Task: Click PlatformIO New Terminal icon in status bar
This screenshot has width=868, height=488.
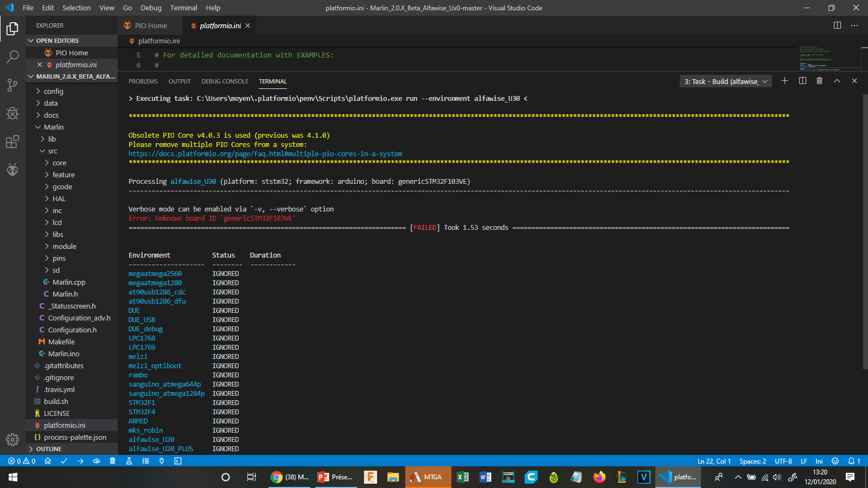Action: (178, 461)
